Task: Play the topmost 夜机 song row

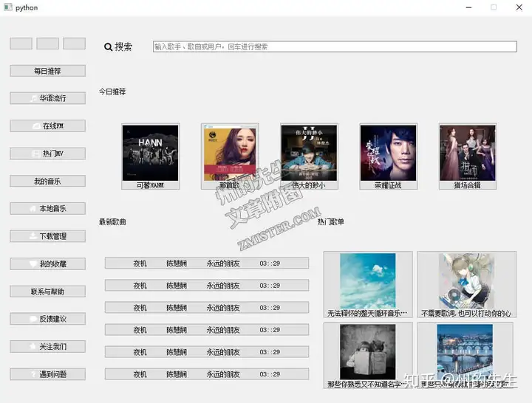Action: pyautogui.click(x=207, y=263)
